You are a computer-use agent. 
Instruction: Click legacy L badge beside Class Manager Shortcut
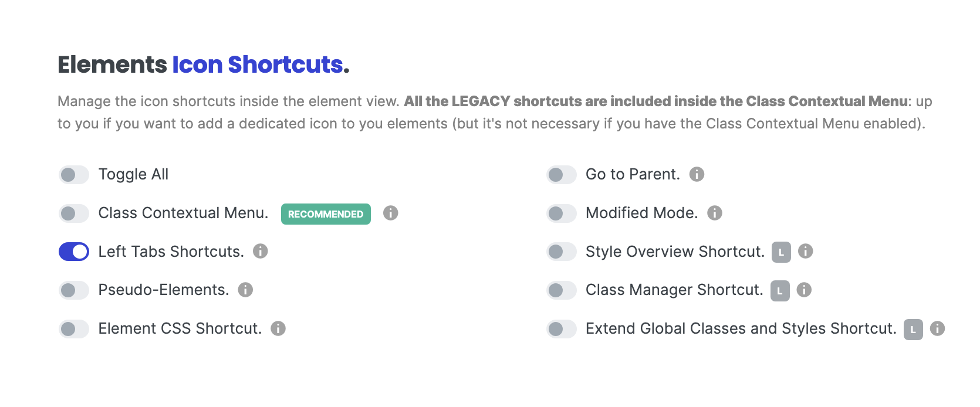(x=780, y=291)
